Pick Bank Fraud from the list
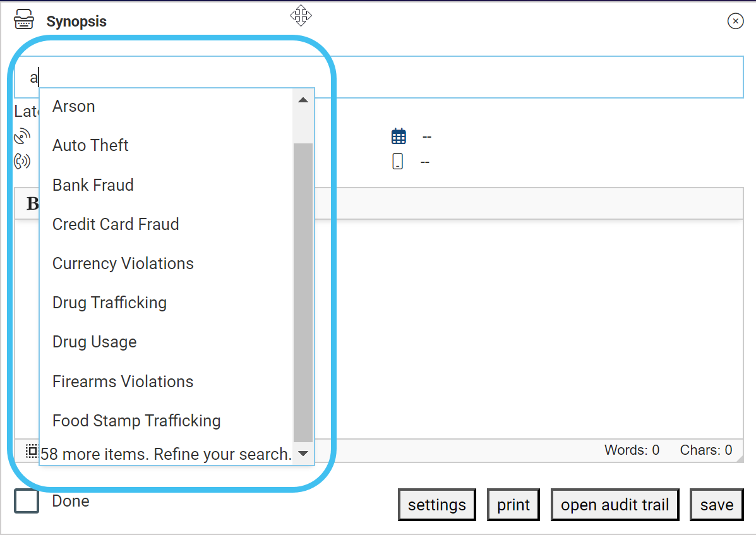This screenshot has height=535, width=756. (x=93, y=185)
